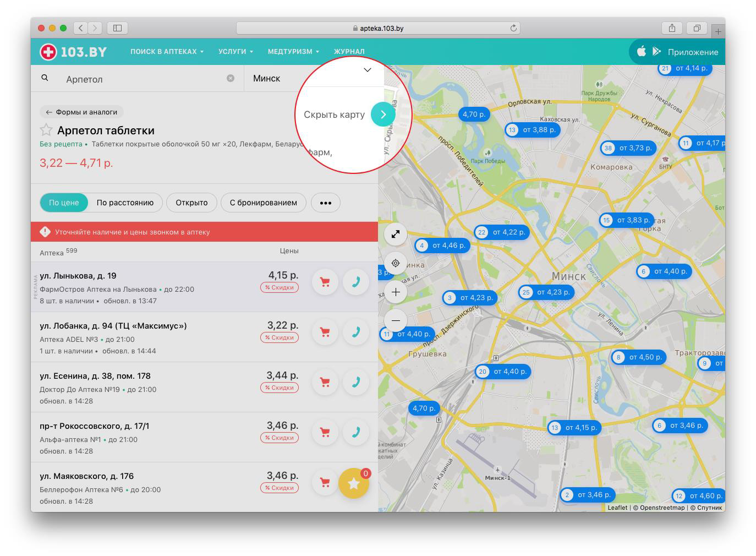
Task: Expand Поиск в аптеках menu
Action: click(x=167, y=51)
